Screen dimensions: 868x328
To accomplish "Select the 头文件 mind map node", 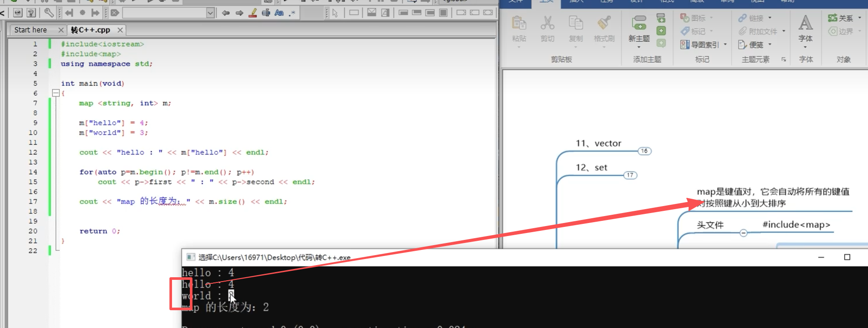I will click(710, 225).
